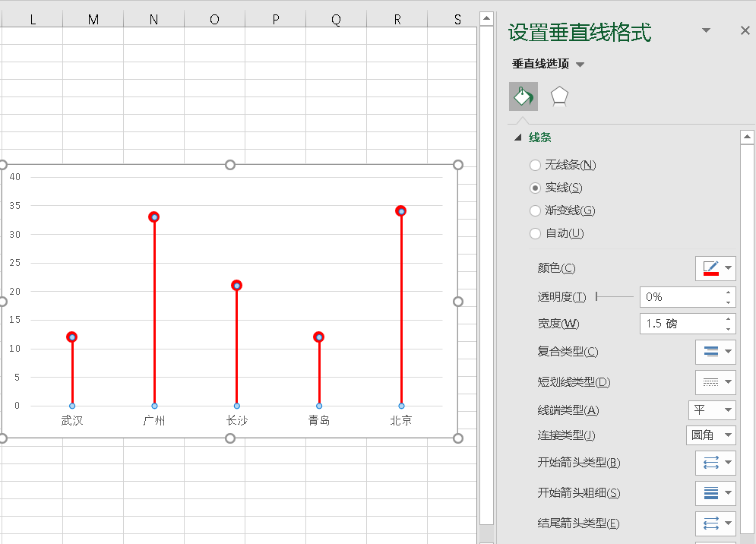The image size is (756, 544).
Task: Click the 长沙 category axis label
Action: click(x=237, y=421)
